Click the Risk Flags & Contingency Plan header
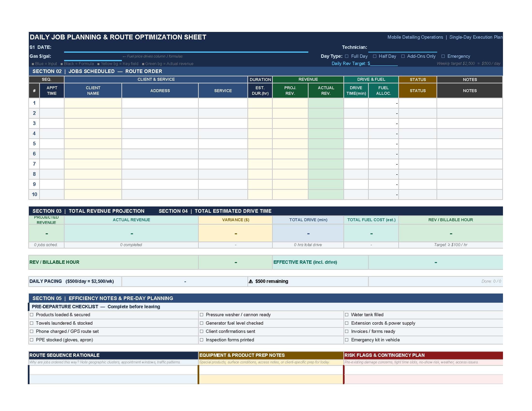Viewport: 532px width, 411px height. click(x=423, y=355)
